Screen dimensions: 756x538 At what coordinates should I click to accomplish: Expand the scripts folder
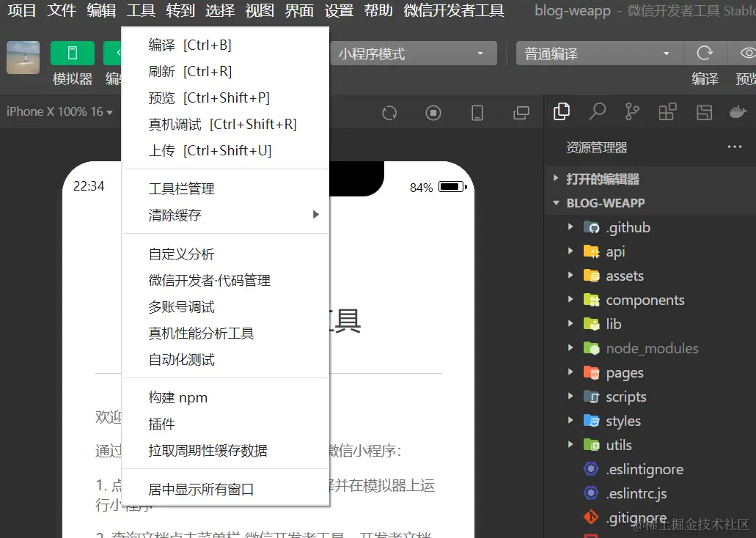pyautogui.click(x=650, y=397)
